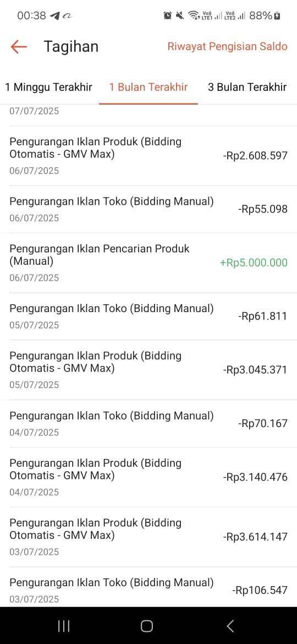Open the -Rp55.098 Iklan Toko entry

[x=148, y=210]
